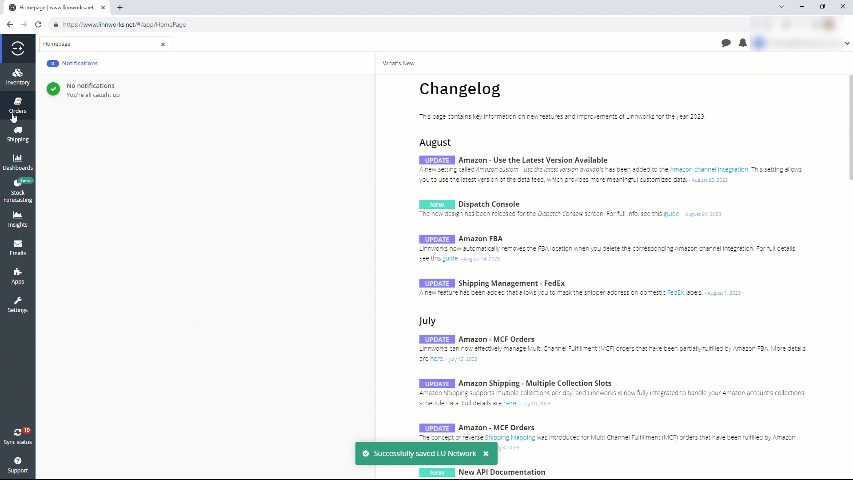Open Dashboards from the sidebar
Image resolution: width=853 pixels, height=480 pixels.
[x=17, y=162]
